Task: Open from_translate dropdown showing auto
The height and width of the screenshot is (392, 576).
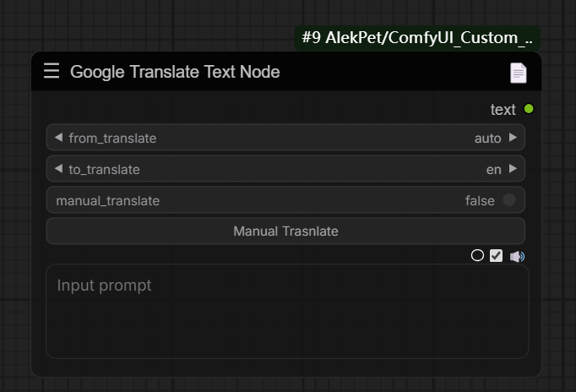Action: click(x=487, y=138)
